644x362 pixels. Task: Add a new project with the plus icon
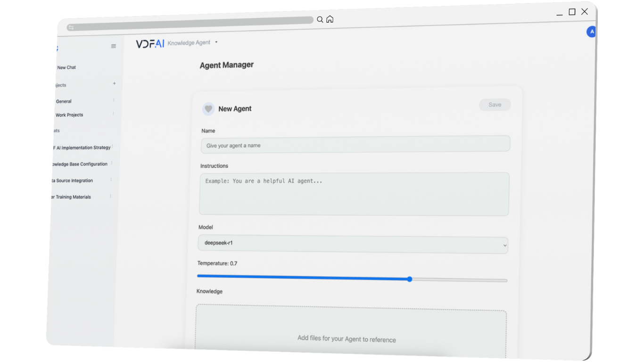(x=114, y=83)
